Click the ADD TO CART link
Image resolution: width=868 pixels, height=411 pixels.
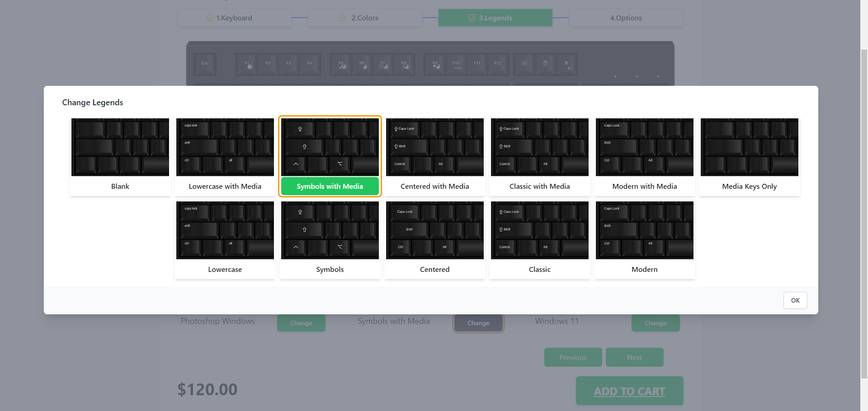tap(629, 391)
